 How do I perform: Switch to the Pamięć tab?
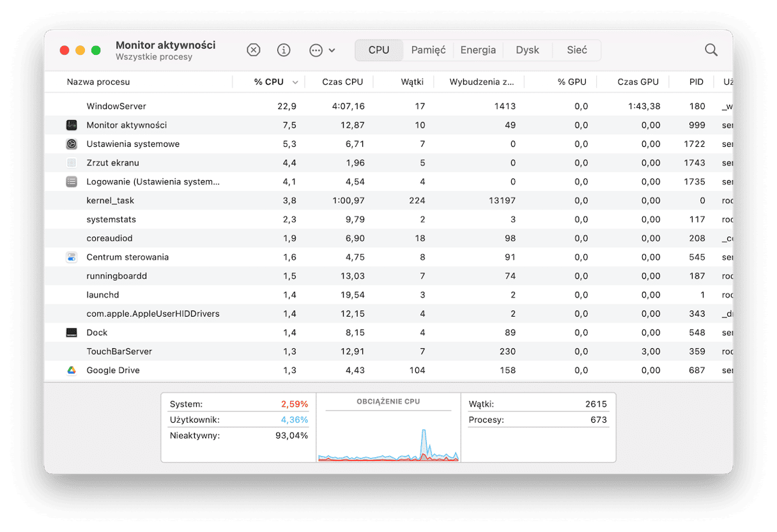pos(428,50)
